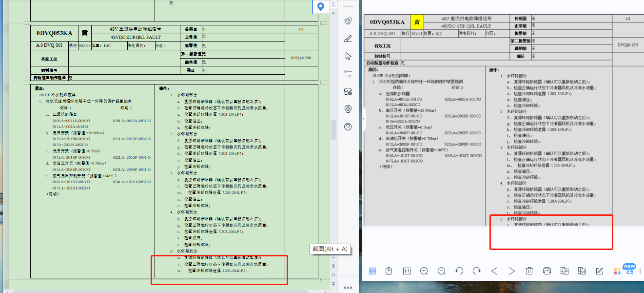The height and width of the screenshot is (293, 644).
Task: Rotate image clockwise
Action: point(477,271)
